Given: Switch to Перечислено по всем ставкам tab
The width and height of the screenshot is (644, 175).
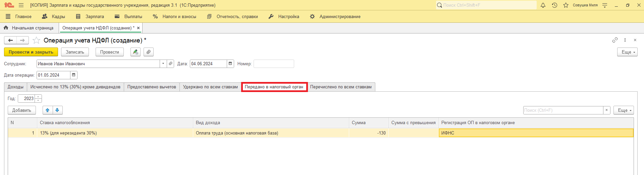Looking at the screenshot, I should tap(341, 87).
